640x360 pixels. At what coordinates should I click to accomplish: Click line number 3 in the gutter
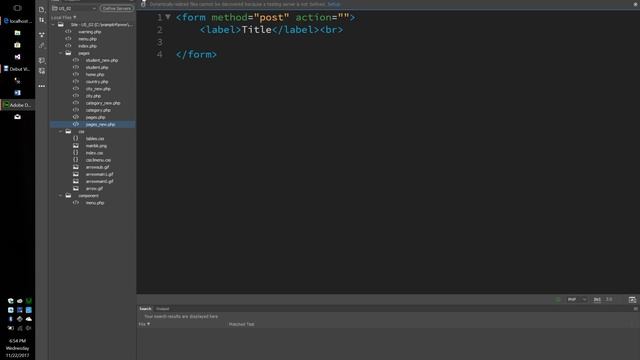click(x=160, y=42)
